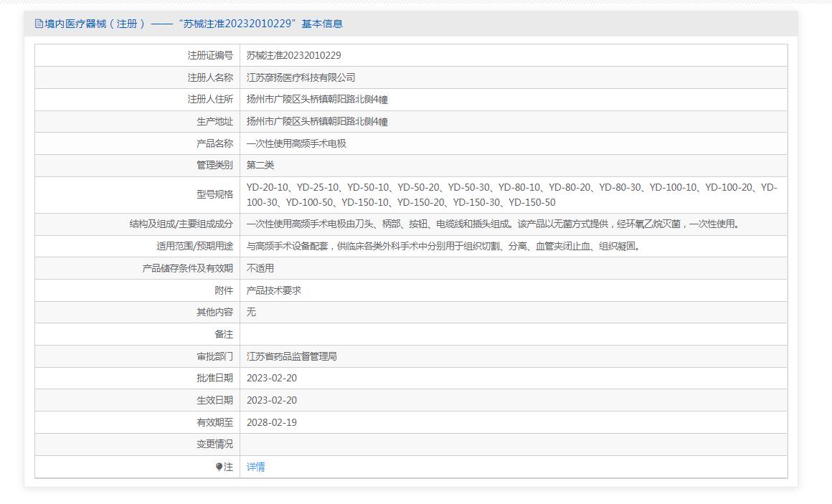Click the attachment value 产品技术要求

(x=274, y=290)
